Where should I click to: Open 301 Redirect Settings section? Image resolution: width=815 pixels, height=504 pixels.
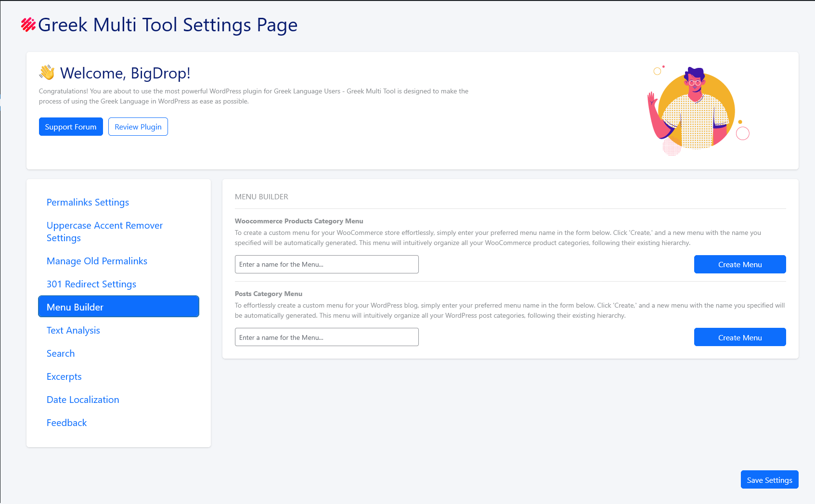(x=91, y=284)
